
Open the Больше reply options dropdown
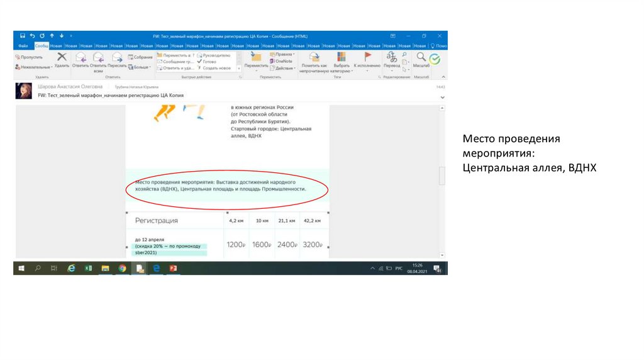point(140,67)
